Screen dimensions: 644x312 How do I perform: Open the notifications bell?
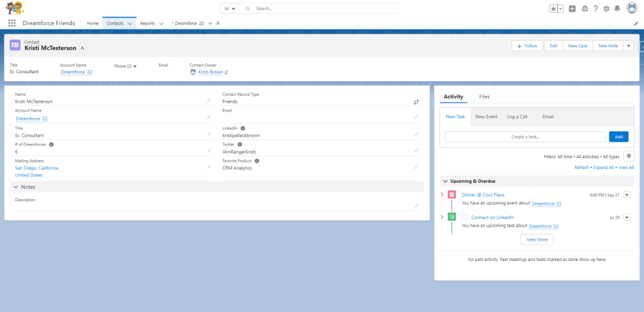tap(617, 9)
